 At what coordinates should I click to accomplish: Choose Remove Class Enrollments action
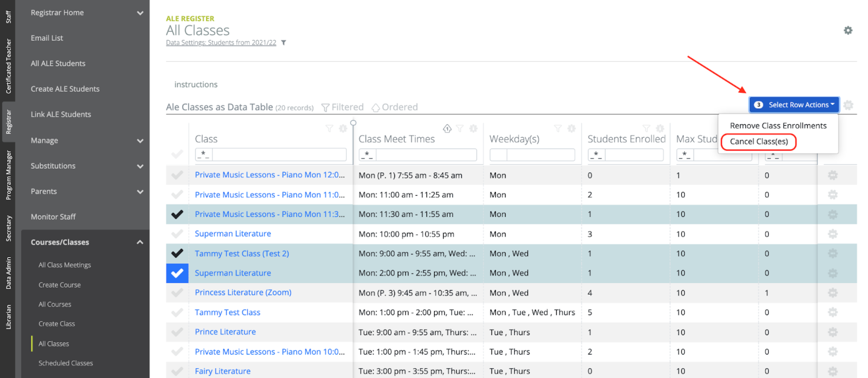(x=778, y=126)
